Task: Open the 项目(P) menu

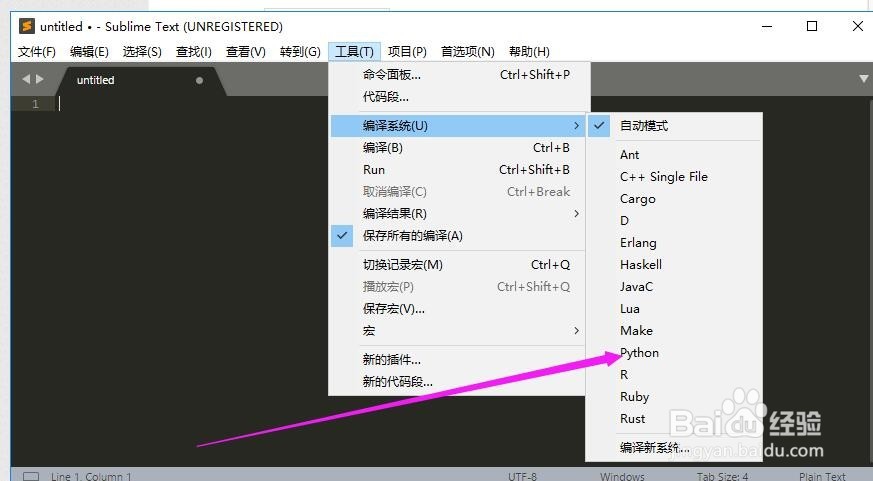Action: click(407, 52)
